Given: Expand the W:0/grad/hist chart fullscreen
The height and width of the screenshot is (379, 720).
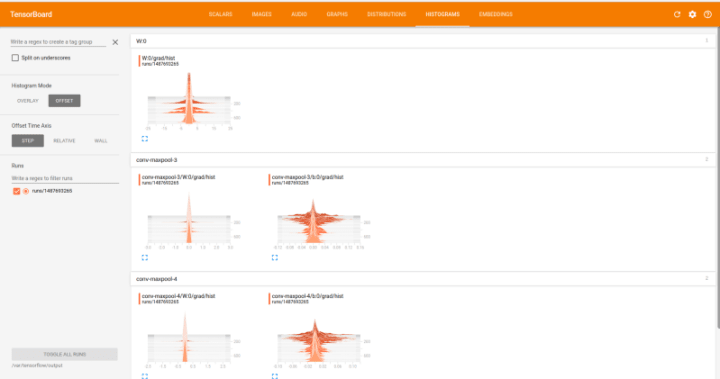Looking at the screenshot, I should point(145,139).
